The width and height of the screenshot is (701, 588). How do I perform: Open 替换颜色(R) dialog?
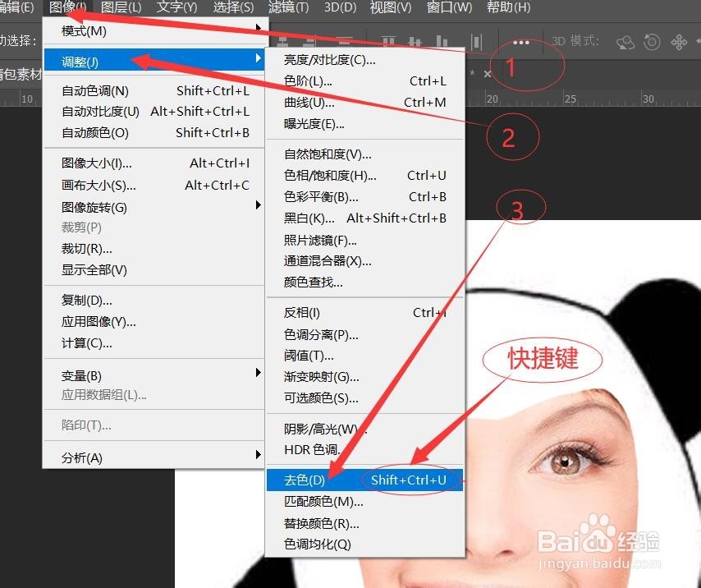pos(365,523)
